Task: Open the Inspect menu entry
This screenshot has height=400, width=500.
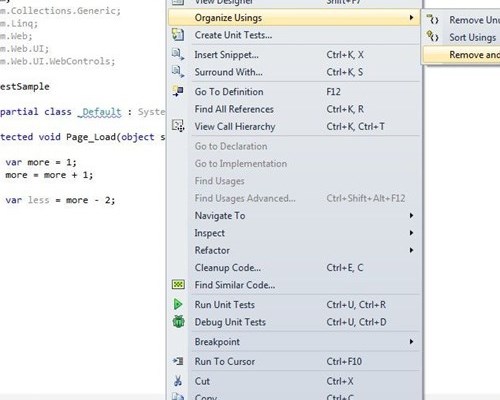Action: pyautogui.click(x=294, y=233)
